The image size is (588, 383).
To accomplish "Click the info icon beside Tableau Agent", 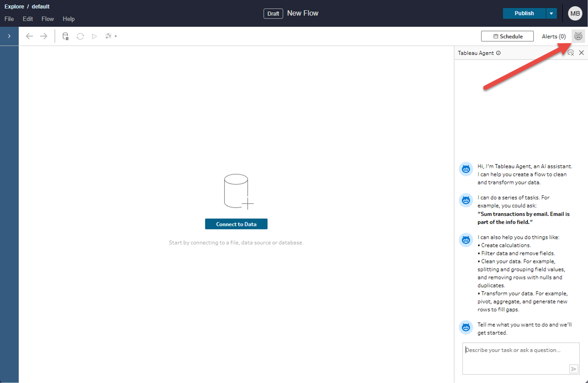I will tap(499, 53).
